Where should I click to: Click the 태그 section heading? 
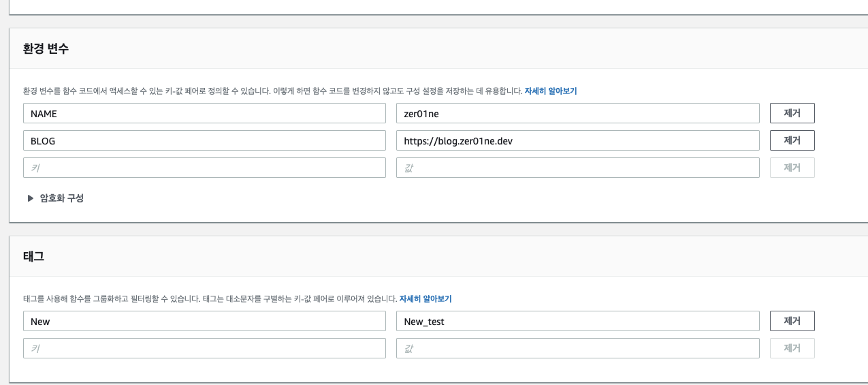(33, 257)
